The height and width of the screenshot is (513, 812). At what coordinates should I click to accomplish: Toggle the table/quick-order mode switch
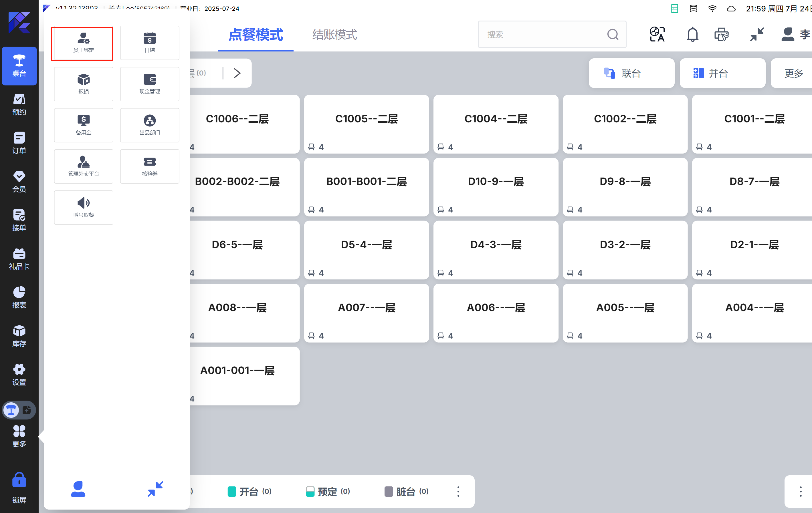19,410
